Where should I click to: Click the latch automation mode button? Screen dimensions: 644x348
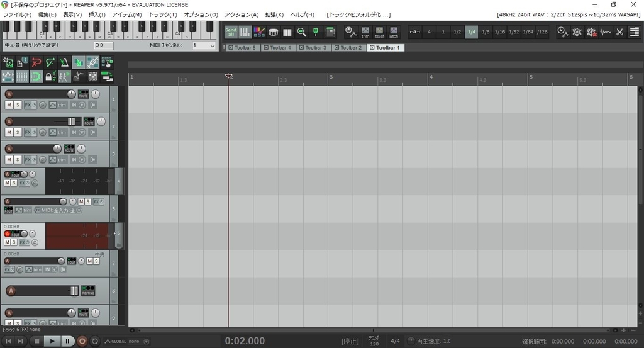coord(394,32)
